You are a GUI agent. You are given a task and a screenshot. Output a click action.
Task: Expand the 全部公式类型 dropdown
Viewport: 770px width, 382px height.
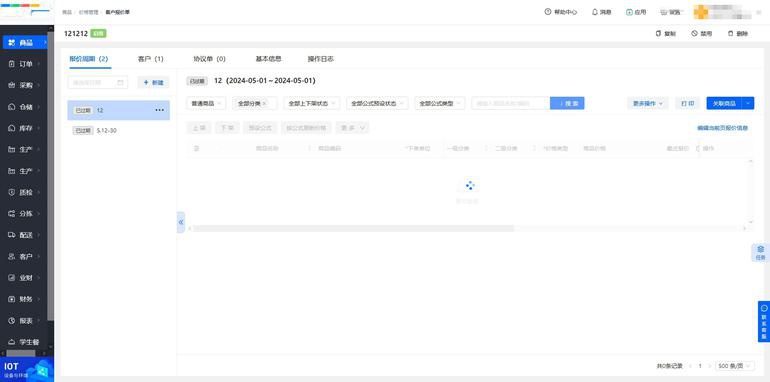click(x=440, y=104)
